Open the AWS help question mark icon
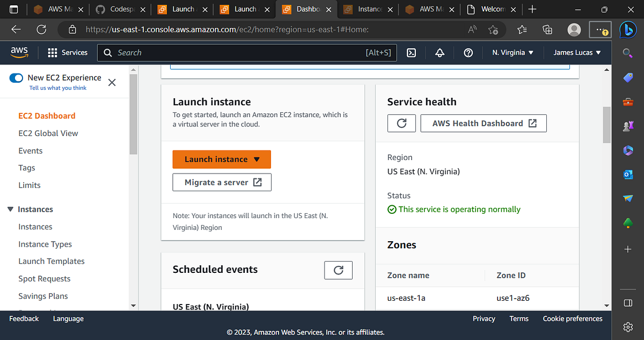Screen dimensions: 644x340 468,52
